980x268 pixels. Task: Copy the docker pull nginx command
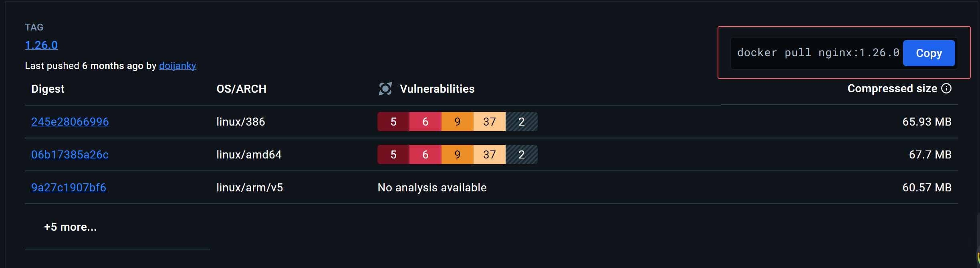[x=929, y=53]
